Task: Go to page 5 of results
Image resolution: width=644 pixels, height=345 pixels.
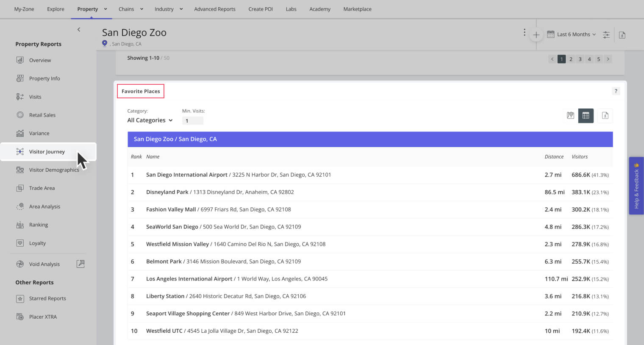Action: click(x=599, y=59)
